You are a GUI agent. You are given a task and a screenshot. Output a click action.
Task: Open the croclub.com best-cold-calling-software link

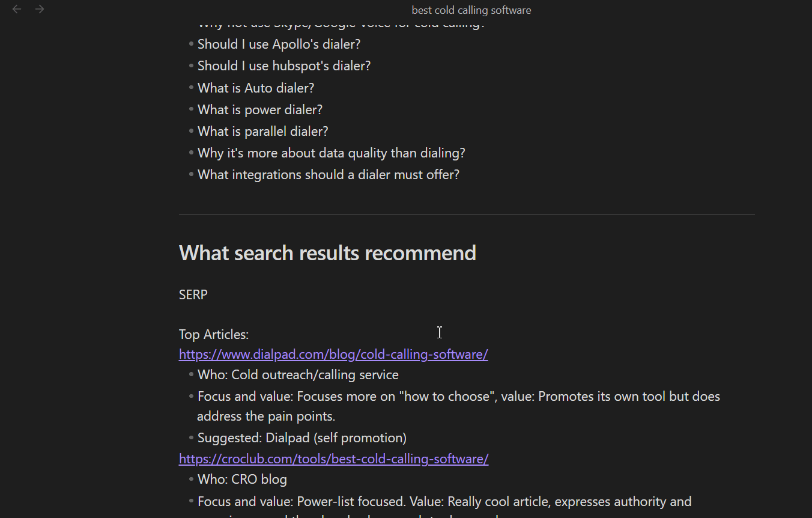coord(333,459)
